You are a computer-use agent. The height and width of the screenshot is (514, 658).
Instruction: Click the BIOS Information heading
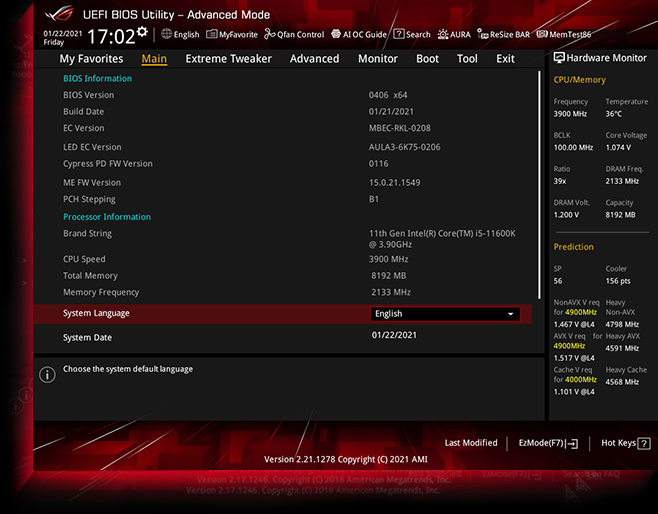(97, 78)
